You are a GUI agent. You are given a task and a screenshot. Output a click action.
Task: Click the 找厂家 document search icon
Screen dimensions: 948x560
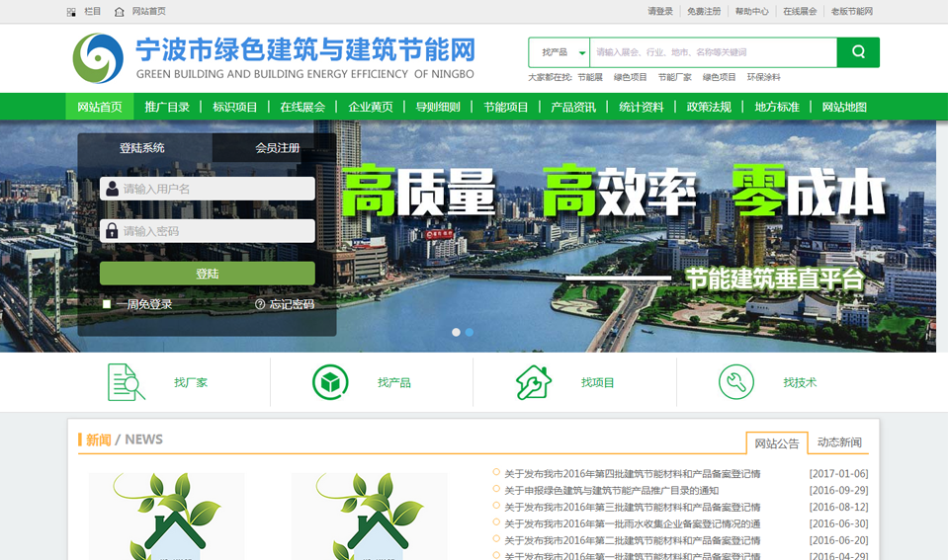[x=126, y=382]
